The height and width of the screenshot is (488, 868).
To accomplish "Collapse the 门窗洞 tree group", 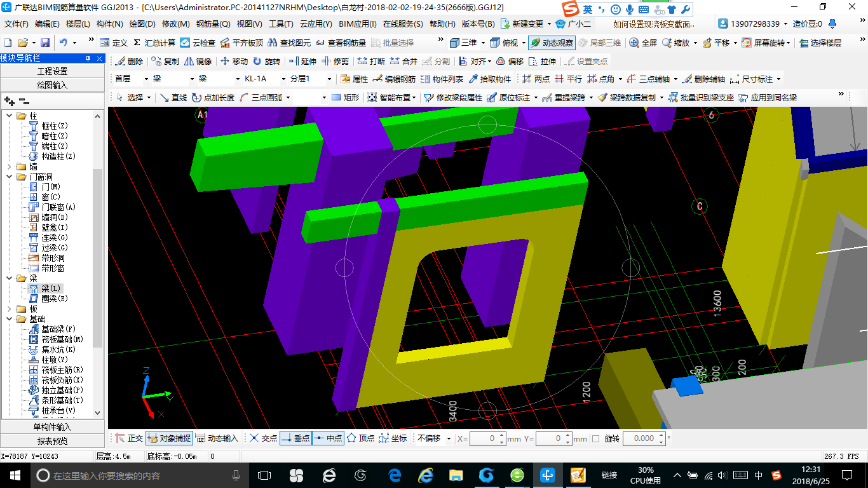I will 10,177.
